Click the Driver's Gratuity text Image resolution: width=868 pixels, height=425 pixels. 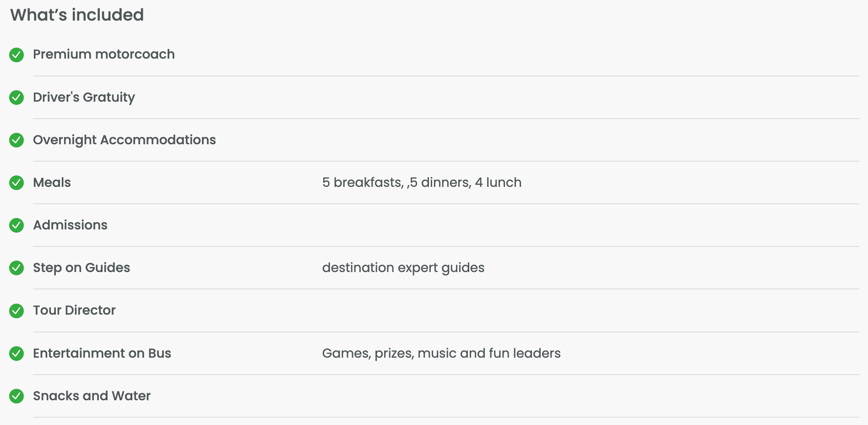point(84,97)
